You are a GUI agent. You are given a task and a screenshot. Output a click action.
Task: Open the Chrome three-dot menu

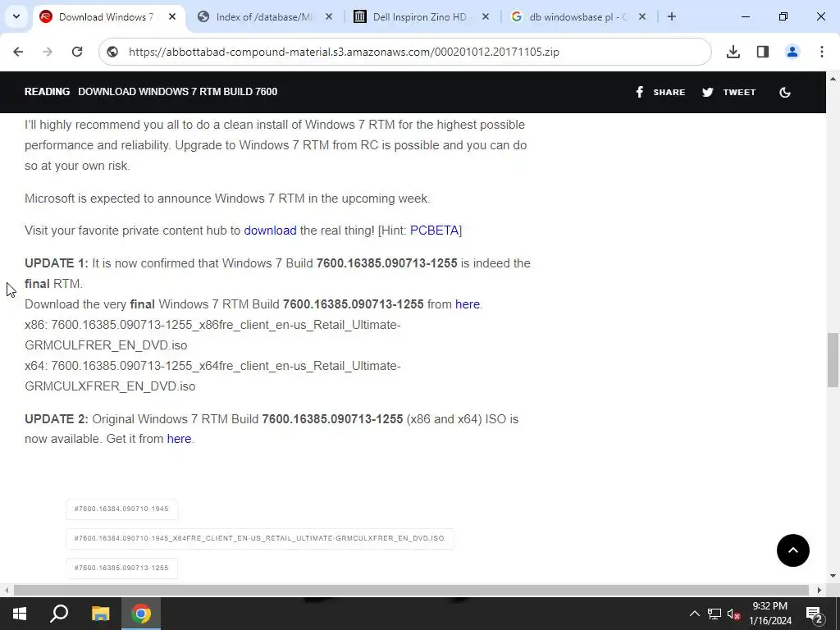point(822,52)
